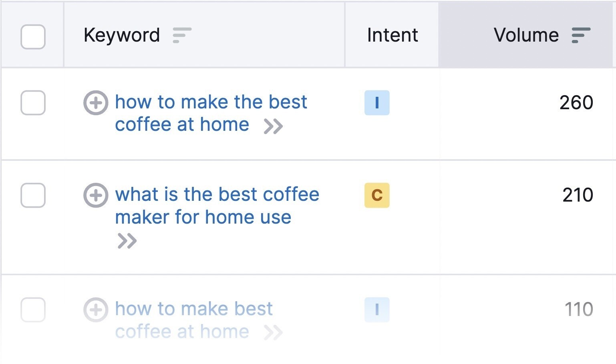Click the sort icon next to Volume header
This screenshot has width=616, height=364.
pos(581,35)
